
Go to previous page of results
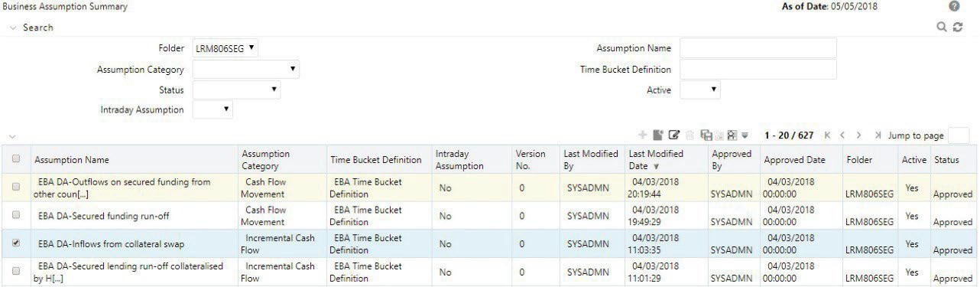coord(842,135)
